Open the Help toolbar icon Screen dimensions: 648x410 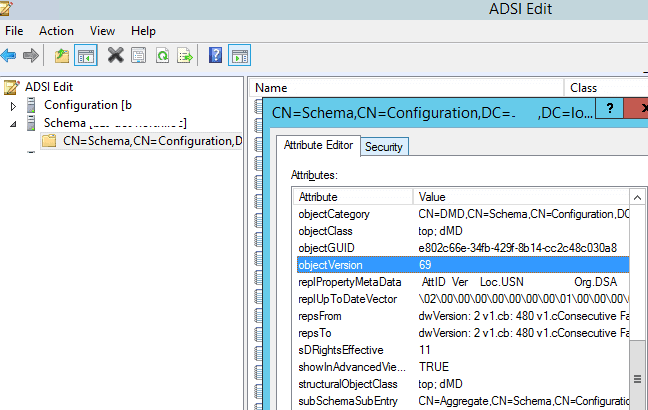[x=215, y=55]
